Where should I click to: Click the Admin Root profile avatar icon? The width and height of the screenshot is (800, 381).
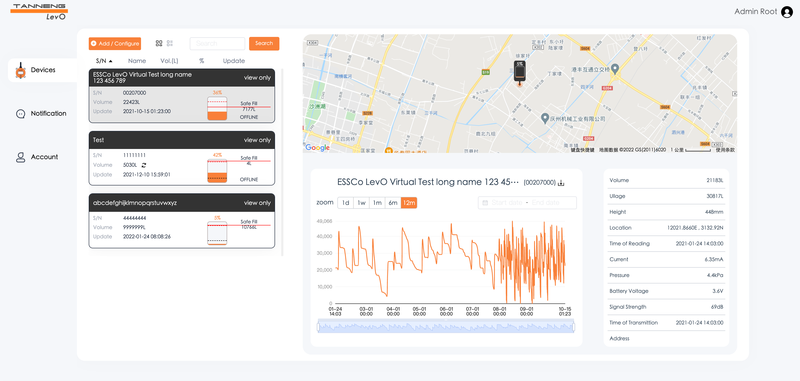tap(787, 12)
